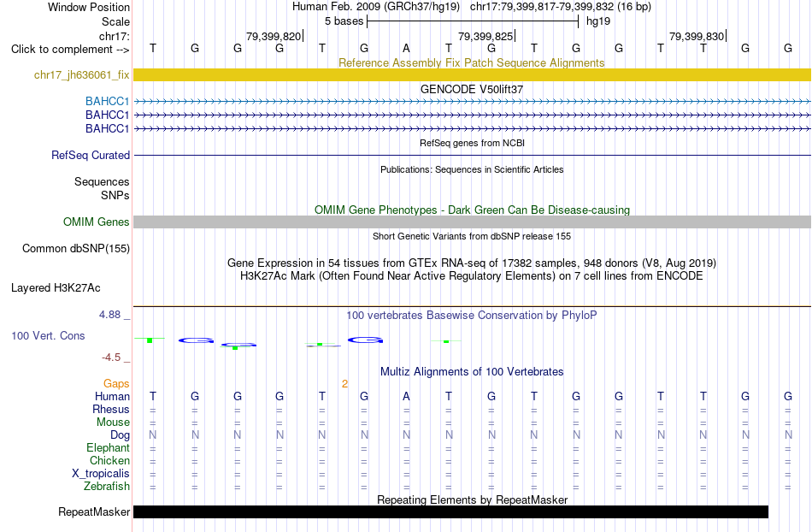Viewport: 812px width, 532px height.
Task: Click the chr17_jh636061_fix track label
Action: pyautogui.click(x=81, y=75)
